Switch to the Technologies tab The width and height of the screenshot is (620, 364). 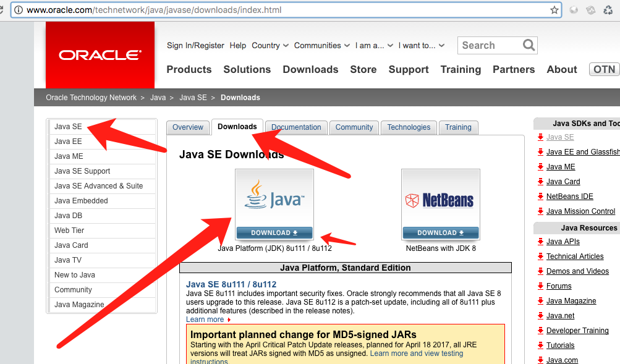tap(409, 127)
